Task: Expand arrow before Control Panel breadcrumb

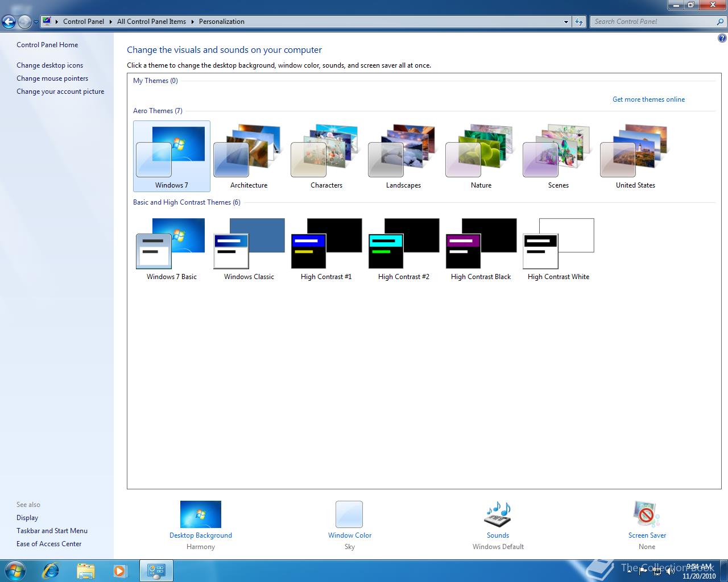Action: (x=57, y=22)
